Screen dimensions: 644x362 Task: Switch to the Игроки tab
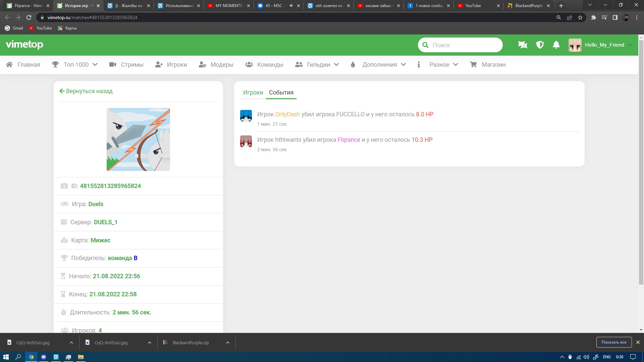[x=253, y=93]
